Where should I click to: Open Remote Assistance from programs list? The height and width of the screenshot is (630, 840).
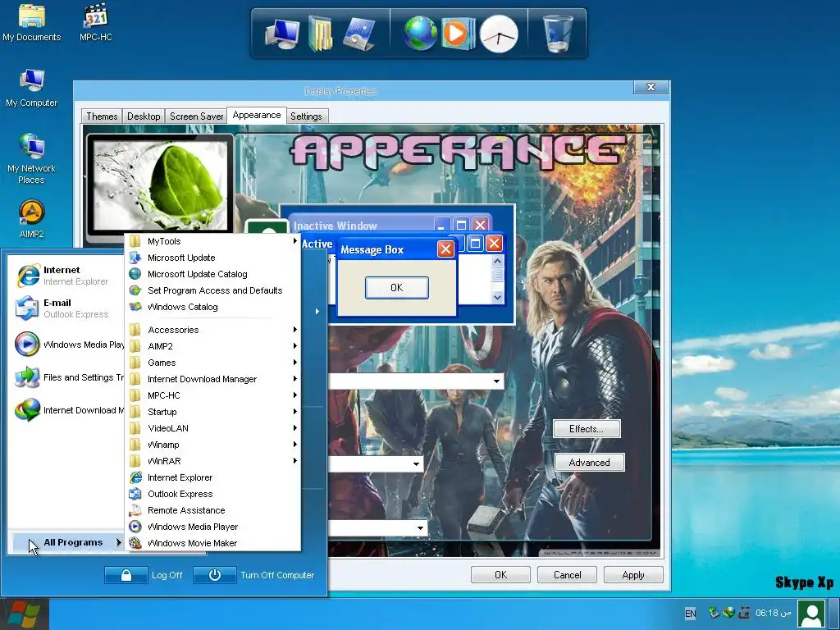tap(212, 510)
